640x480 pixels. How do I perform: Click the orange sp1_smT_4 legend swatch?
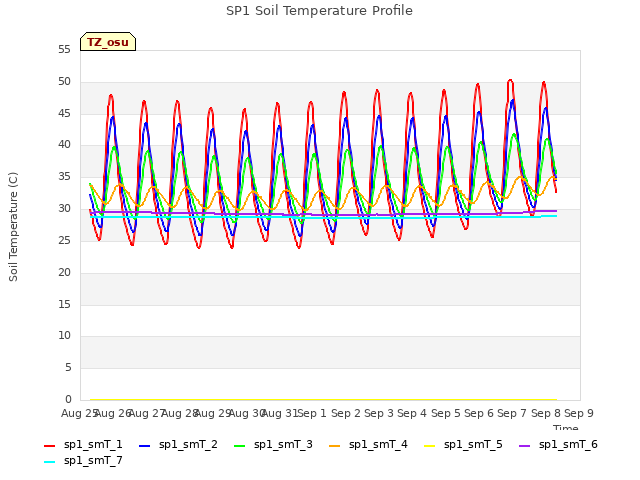coord(334,446)
